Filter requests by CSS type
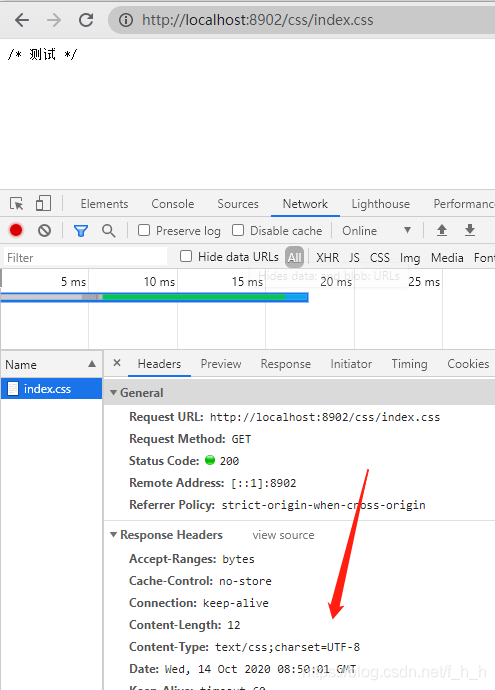 pos(380,257)
